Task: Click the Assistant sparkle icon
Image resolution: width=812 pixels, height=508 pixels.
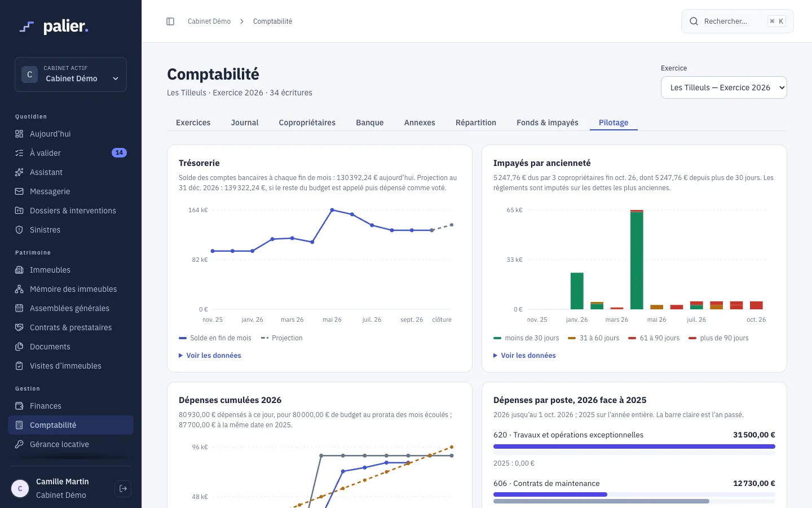Action: 19,172
